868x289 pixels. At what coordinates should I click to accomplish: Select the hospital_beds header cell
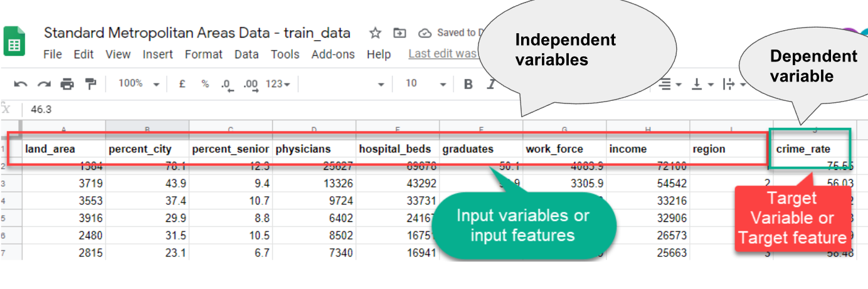[x=398, y=149]
